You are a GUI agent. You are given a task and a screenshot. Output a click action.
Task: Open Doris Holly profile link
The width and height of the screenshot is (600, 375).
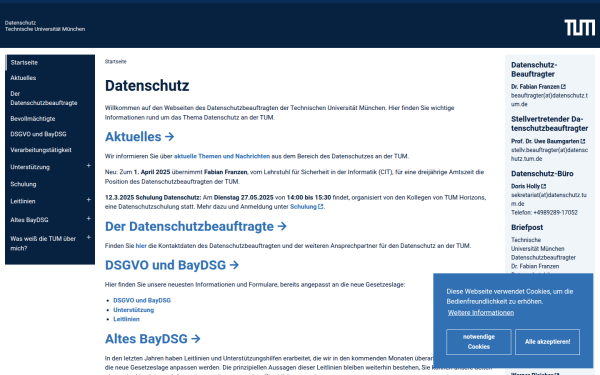click(525, 186)
